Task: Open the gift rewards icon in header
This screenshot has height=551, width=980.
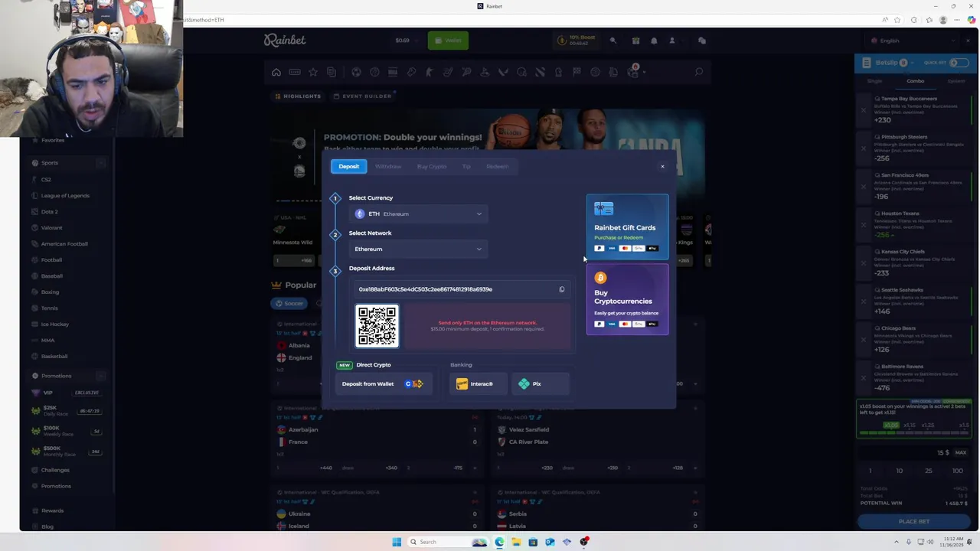Action: [635, 41]
